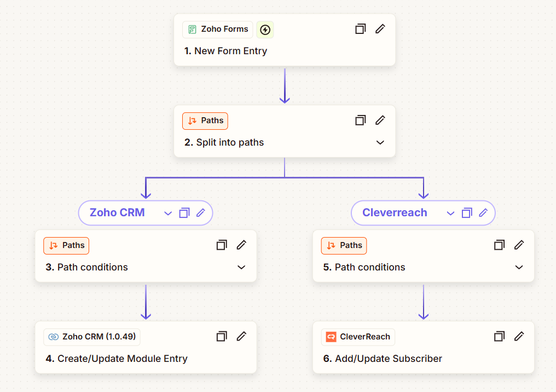Click the CleverReach app badge on step 6
The width and height of the screenshot is (556, 392).
pos(358,337)
